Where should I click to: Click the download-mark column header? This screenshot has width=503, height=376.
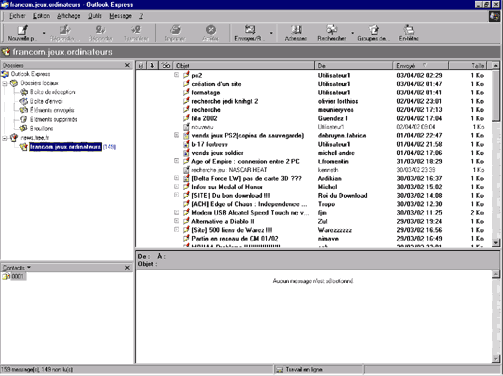pos(153,65)
